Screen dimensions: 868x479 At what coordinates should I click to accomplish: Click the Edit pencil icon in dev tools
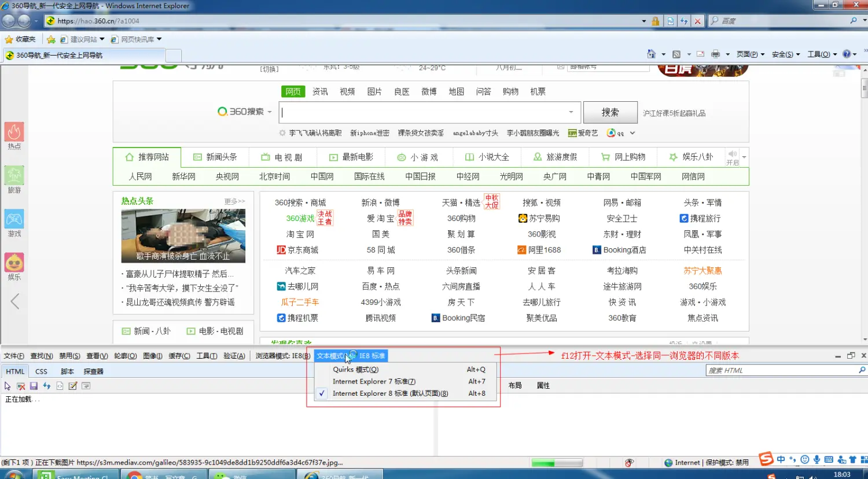(x=73, y=386)
